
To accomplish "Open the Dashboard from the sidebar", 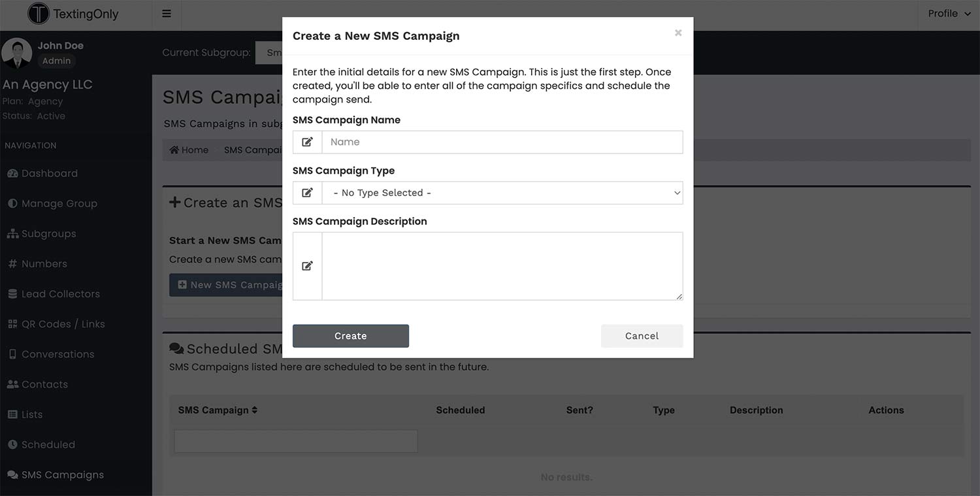I will pos(14,173).
